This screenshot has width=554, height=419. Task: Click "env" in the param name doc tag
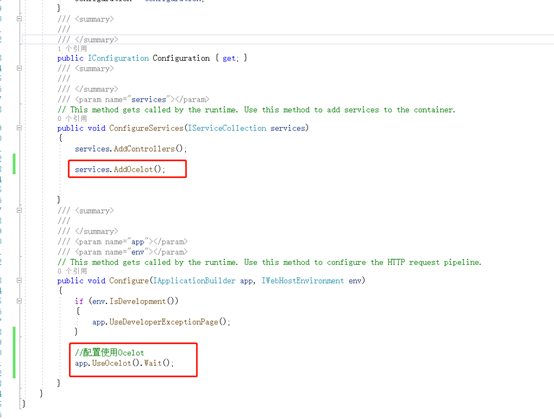[x=138, y=252]
